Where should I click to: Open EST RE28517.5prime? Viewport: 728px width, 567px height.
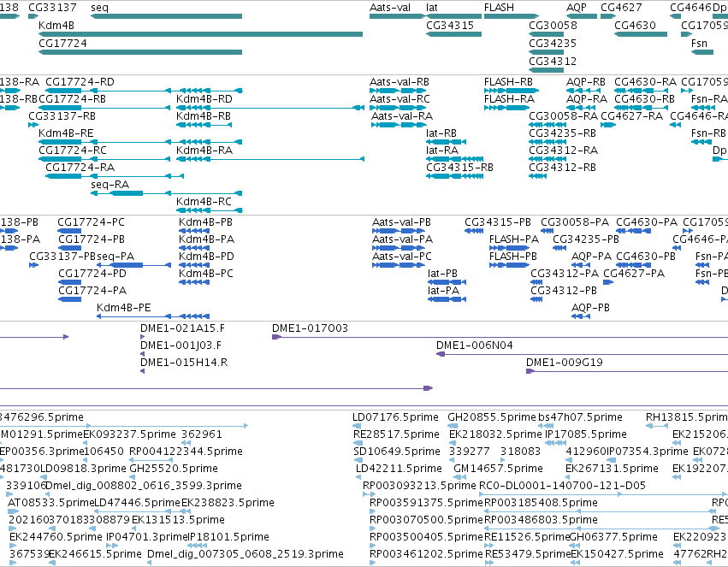click(396, 434)
